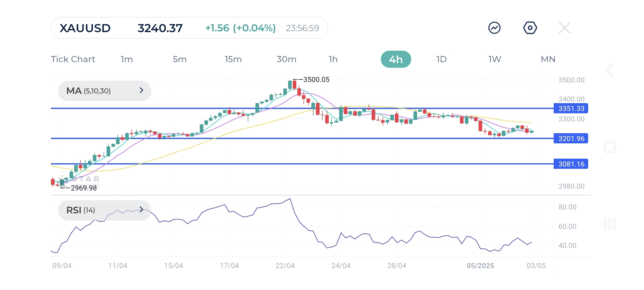Click the 3351.33 price level label
The width and height of the screenshot is (644, 290).
(x=571, y=108)
